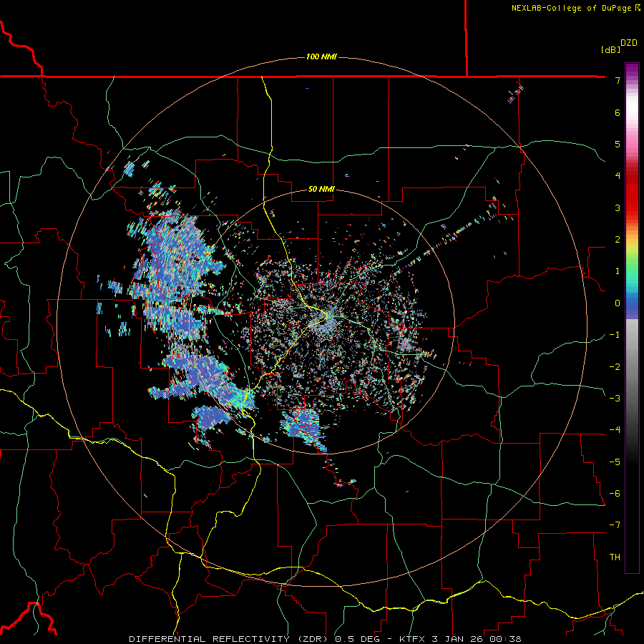Click the NEXLAB-College of DuPage credit text

click(571, 8)
